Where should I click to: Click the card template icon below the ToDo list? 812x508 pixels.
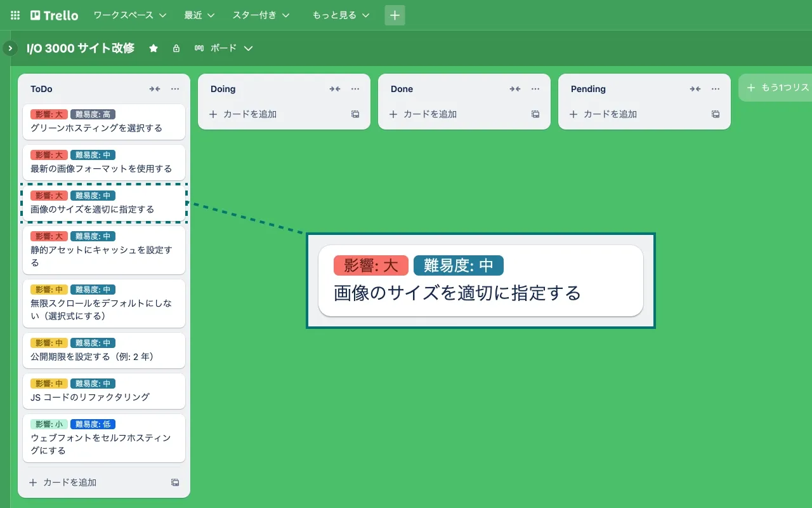tap(175, 482)
